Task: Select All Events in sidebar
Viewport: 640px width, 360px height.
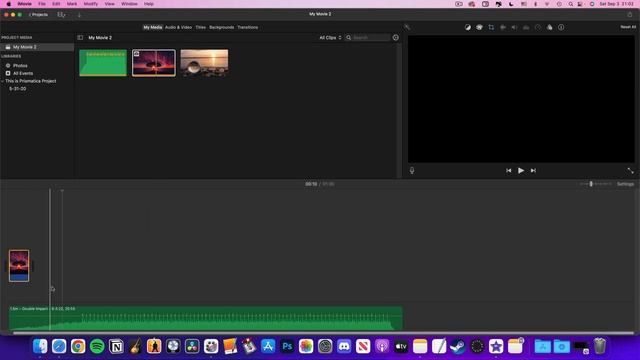Action: pyautogui.click(x=23, y=73)
